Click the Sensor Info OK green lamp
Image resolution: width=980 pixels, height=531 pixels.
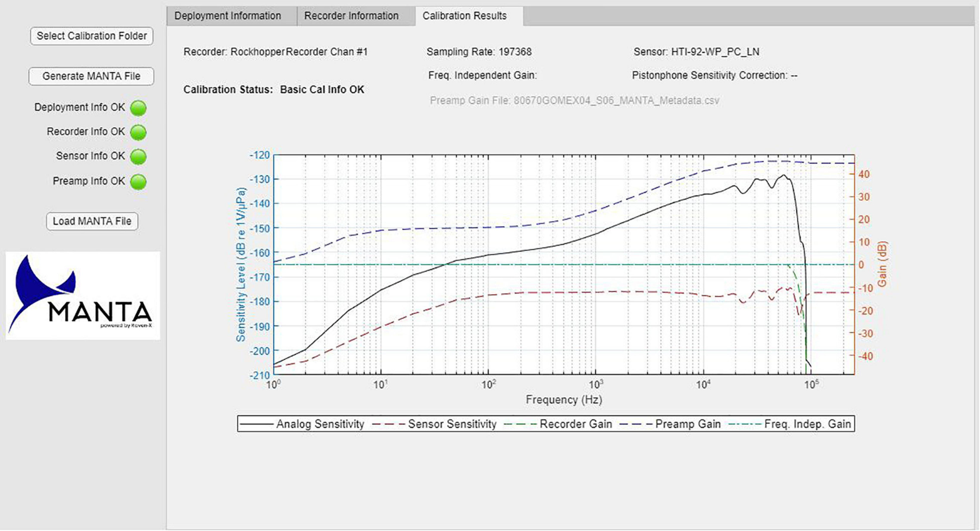coord(138,157)
